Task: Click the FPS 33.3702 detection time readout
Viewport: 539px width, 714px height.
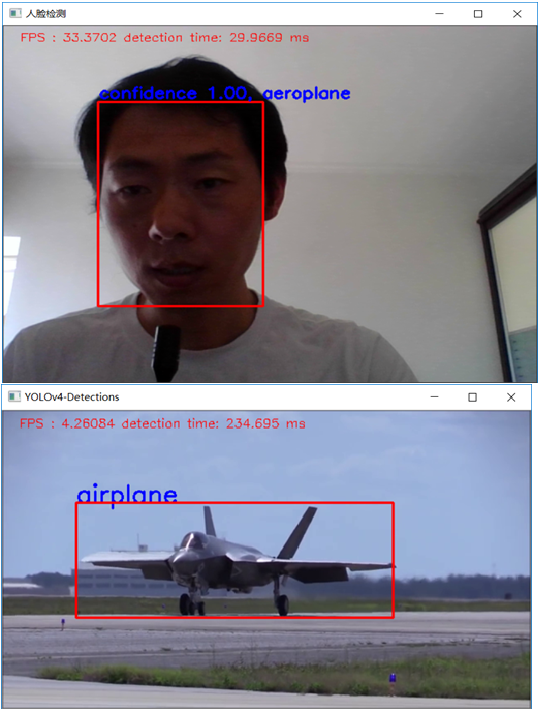Action: [x=165, y=37]
